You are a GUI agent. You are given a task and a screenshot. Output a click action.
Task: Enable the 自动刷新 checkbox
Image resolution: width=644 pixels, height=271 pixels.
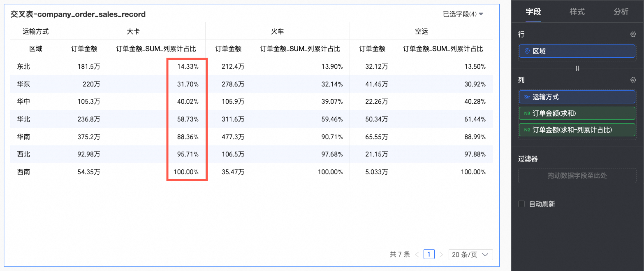point(522,204)
